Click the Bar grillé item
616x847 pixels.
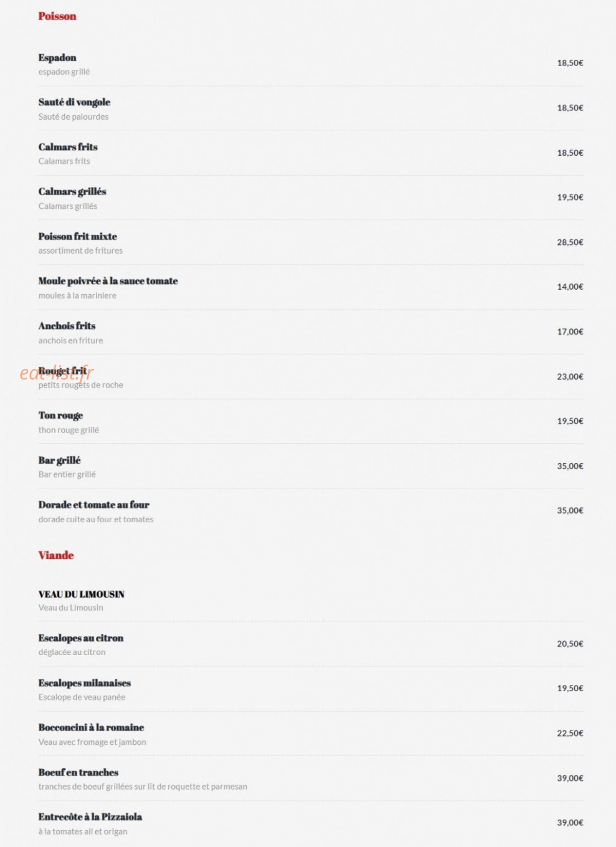(59, 461)
